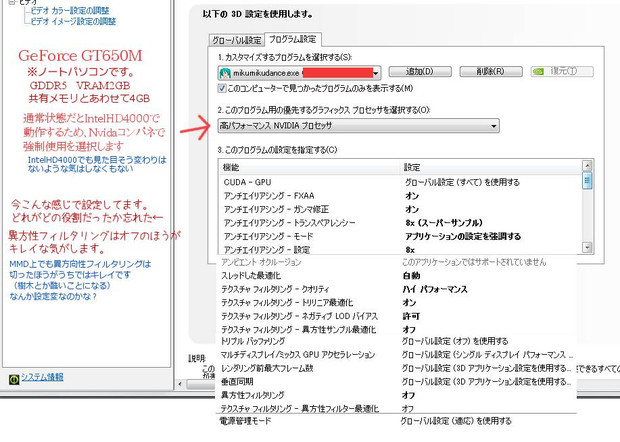Image resolution: width=620 pixels, height=442 pixels.
Task: Click the settings list scrollbar thumb
Action: [587, 181]
